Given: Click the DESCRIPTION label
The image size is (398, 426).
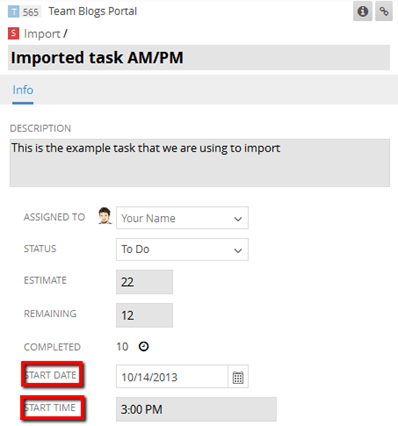Looking at the screenshot, I should pos(40,128).
